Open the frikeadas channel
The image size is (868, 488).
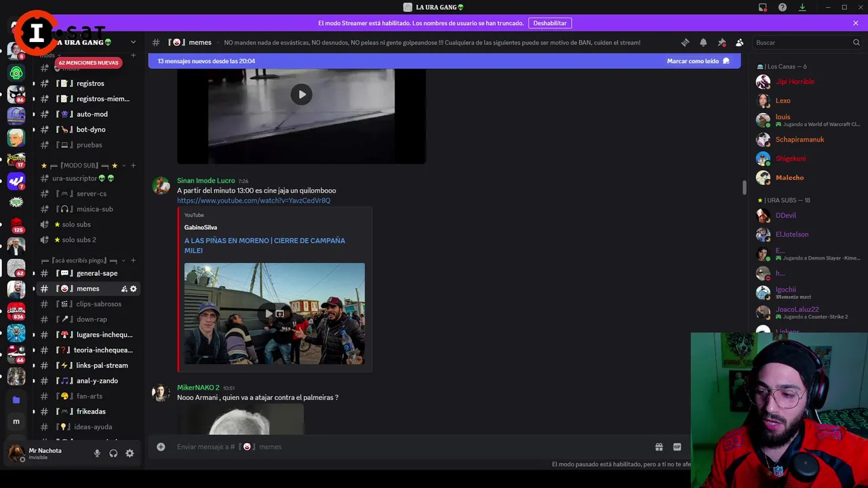tap(88, 411)
